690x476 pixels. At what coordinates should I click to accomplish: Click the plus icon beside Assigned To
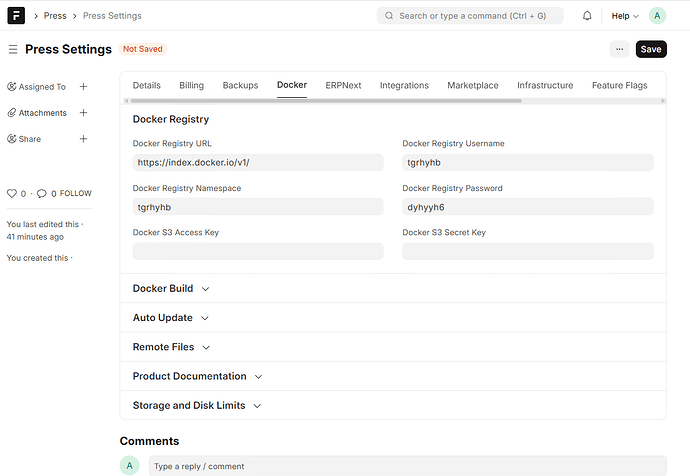(x=83, y=87)
